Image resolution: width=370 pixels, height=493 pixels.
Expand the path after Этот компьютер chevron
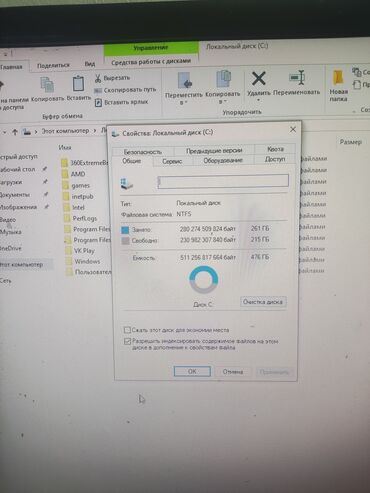95,131
